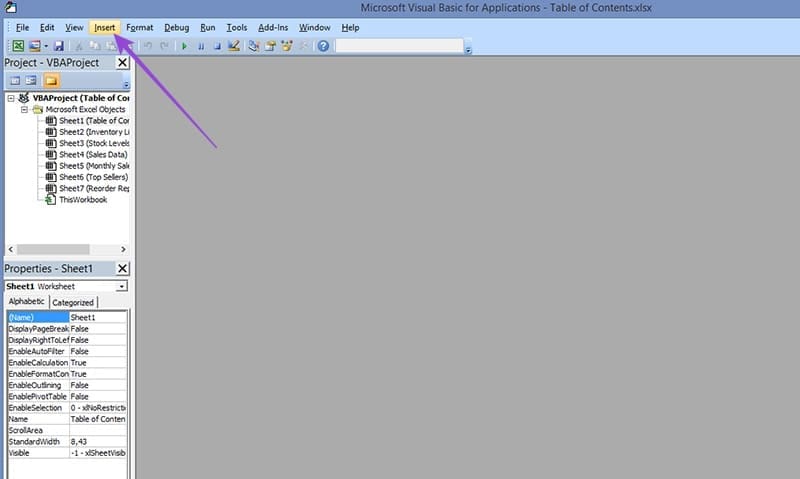Close the Project - VBAProject panel
This screenshot has height=479, width=800.
tap(122, 63)
